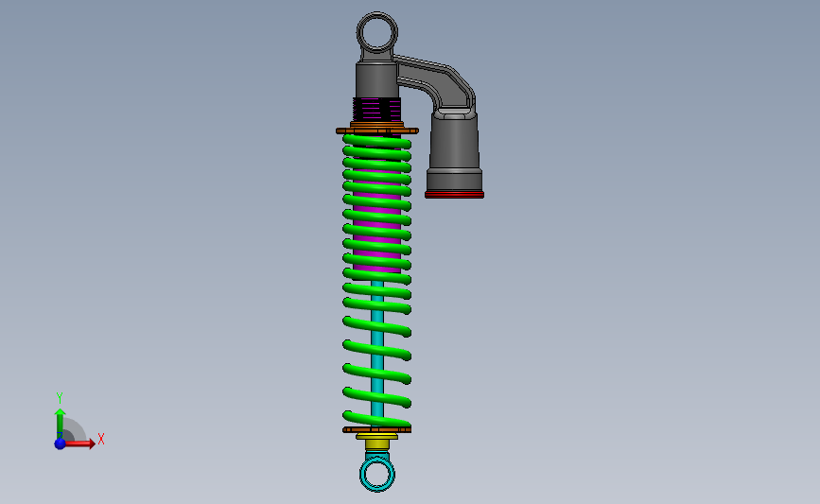
Task: Click the green Y label on the triad
Action: click(60, 398)
